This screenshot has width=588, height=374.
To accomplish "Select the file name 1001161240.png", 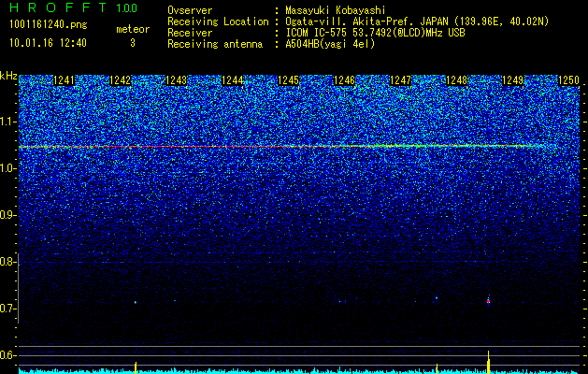I will [49, 25].
